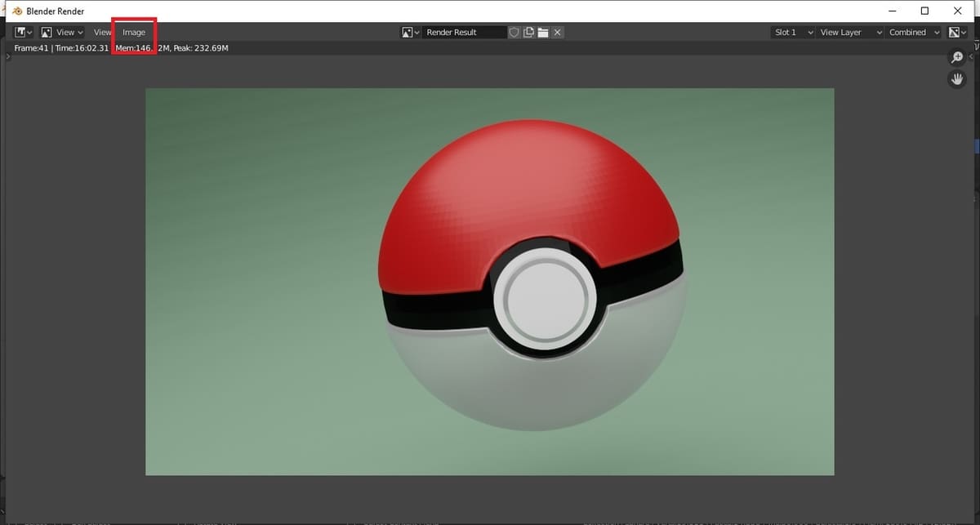980x525 pixels.
Task: Click the Time:16:02.31 render info
Action: click(x=82, y=48)
